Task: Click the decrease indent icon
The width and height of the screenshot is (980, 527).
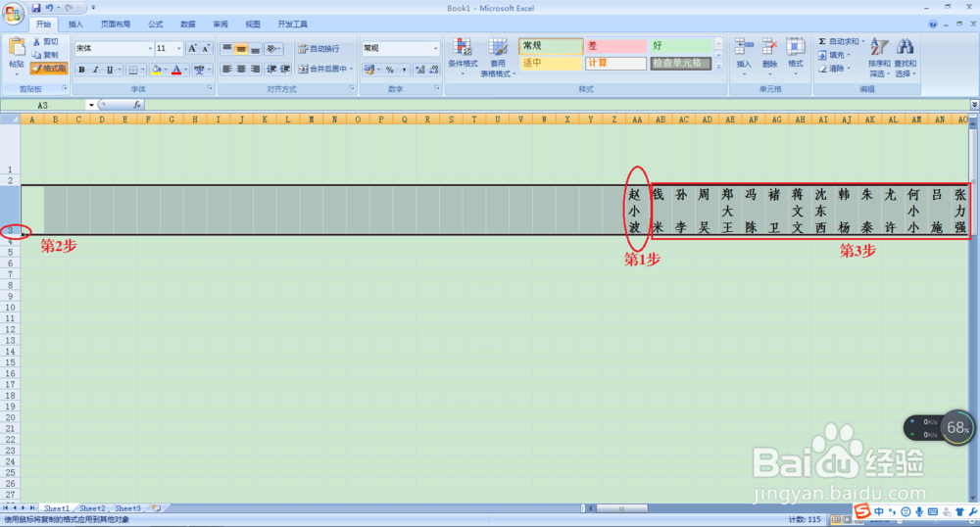Action: (271, 69)
